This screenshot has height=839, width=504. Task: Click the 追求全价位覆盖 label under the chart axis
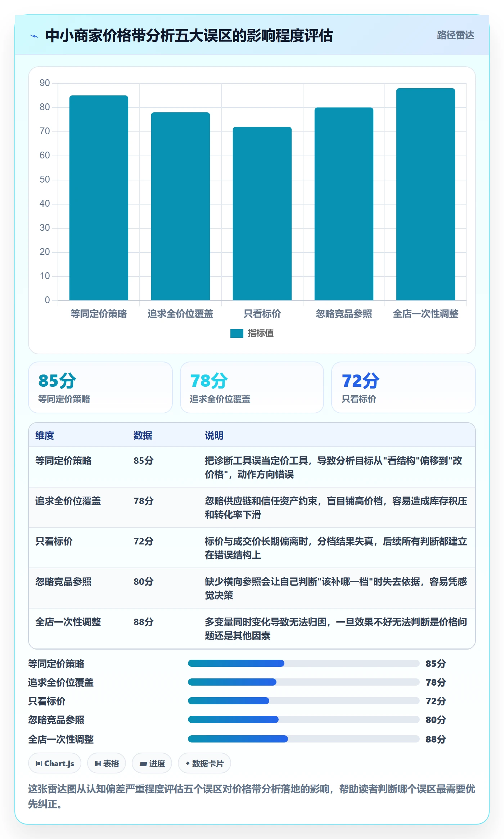pos(180,314)
